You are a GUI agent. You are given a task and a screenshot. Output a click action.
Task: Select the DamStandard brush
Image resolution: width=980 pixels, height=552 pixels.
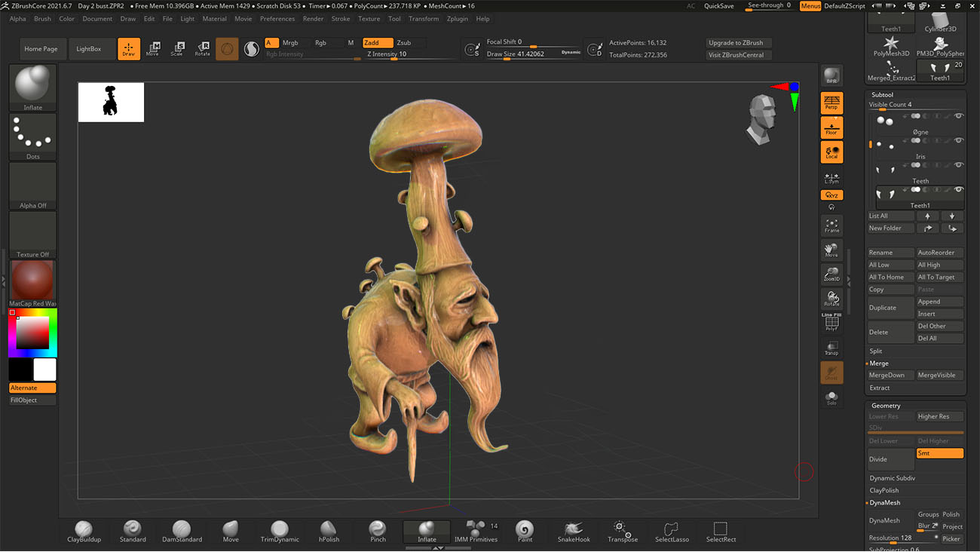(181, 530)
